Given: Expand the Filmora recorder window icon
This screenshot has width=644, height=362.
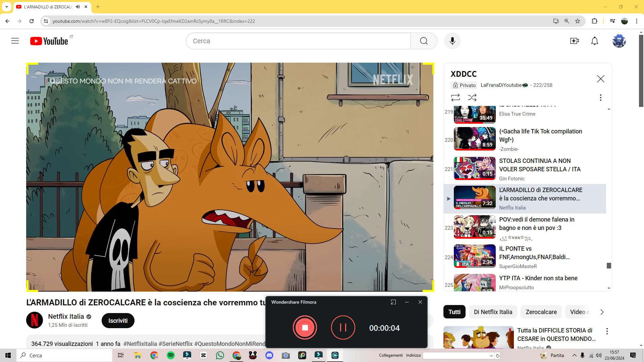Looking at the screenshot, I should [393, 302].
